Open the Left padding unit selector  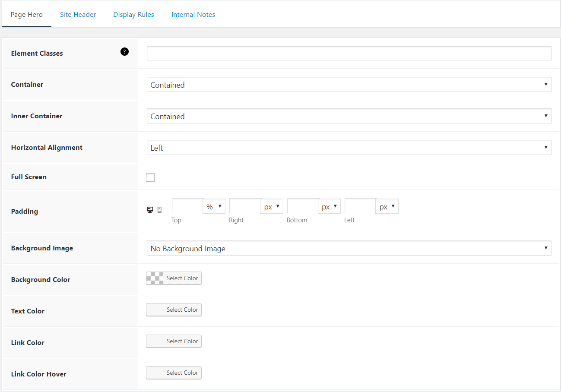387,206
